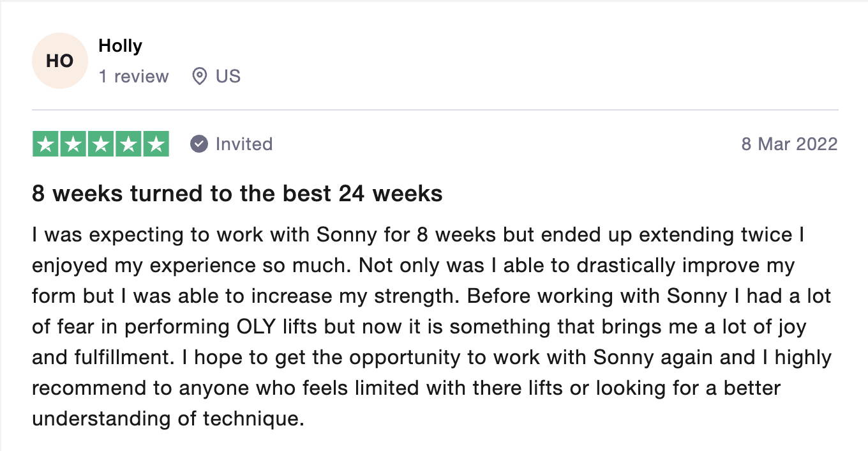Click the location pin icon
Viewport: 868px width, 451px height.
coord(200,77)
